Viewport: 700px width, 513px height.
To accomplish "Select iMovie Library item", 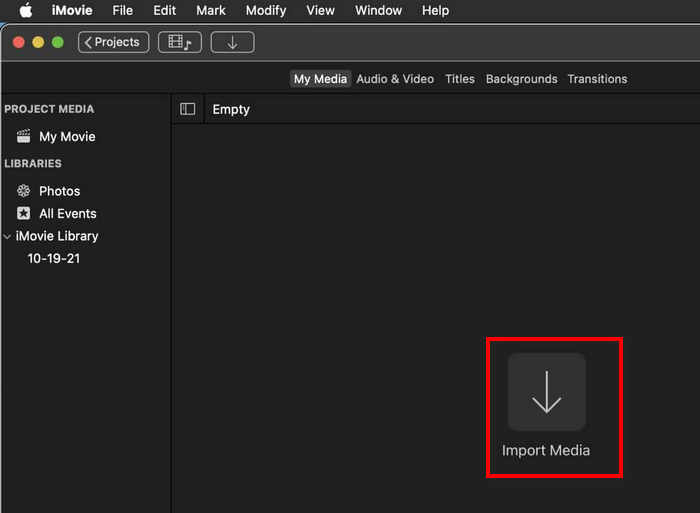I will (x=57, y=236).
